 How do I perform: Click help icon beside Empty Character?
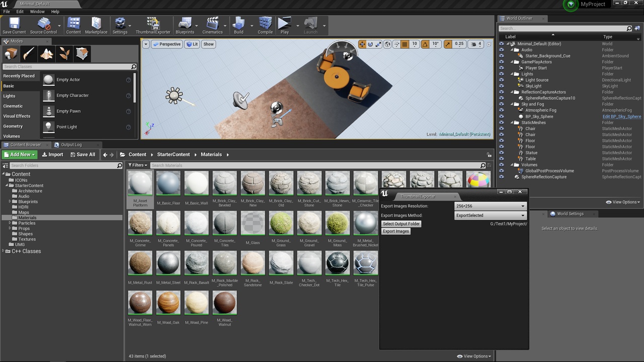point(128,96)
